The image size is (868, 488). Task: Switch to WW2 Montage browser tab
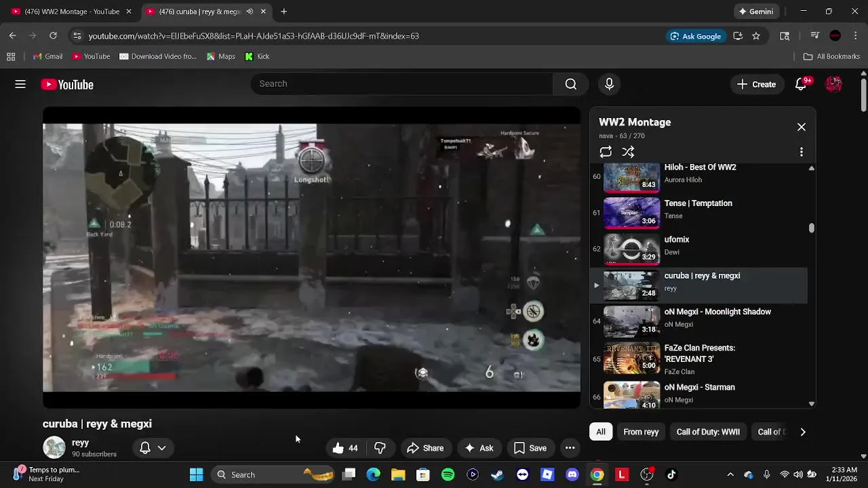coord(71,12)
